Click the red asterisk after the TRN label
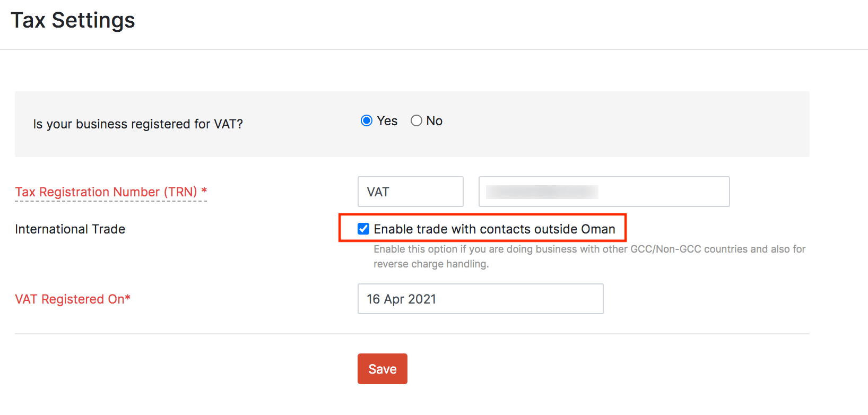 coord(204,191)
